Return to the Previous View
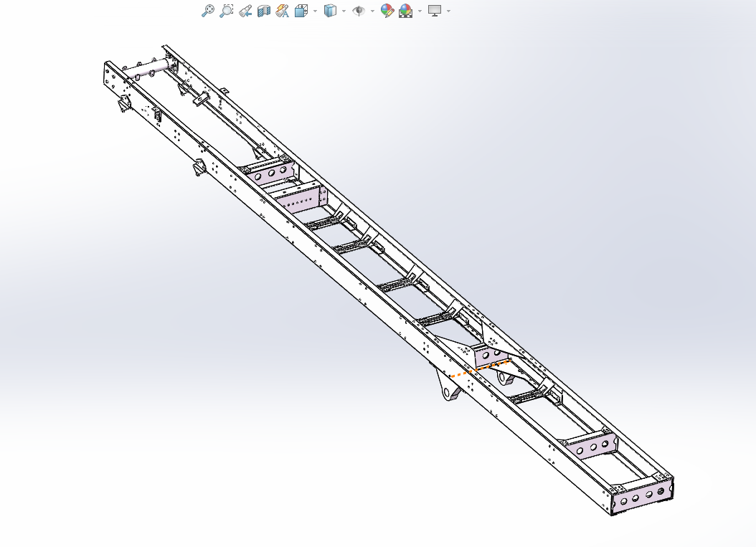This screenshot has width=756, height=547. point(245,11)
